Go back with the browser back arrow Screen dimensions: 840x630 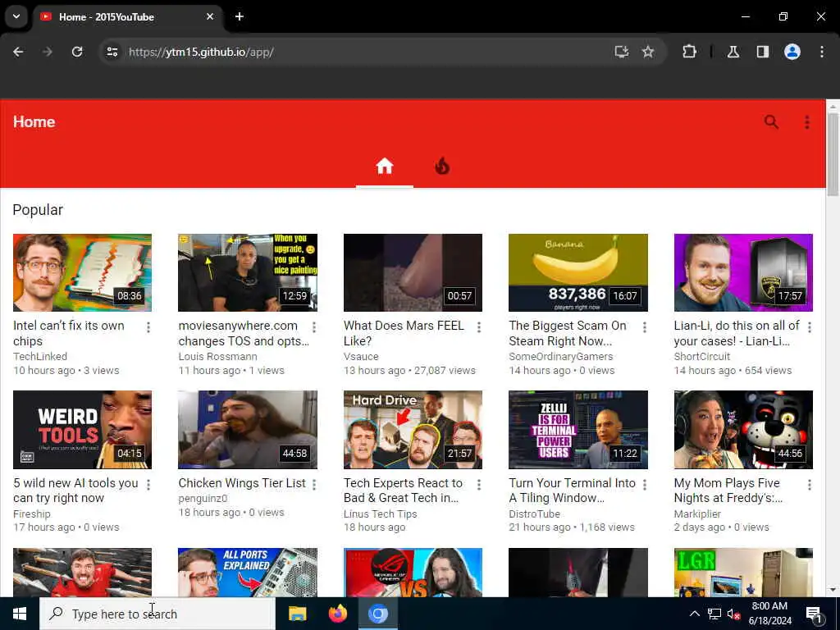18,52
